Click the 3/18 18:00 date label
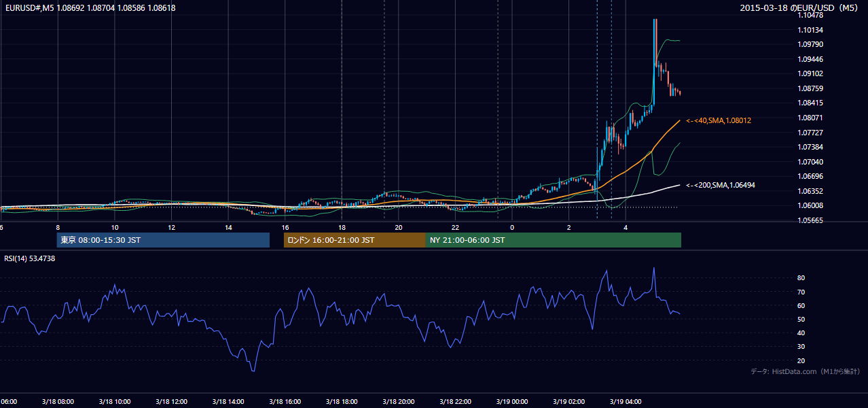The width and height of the screenshot is (868, 408). click(x=342, y=401)
